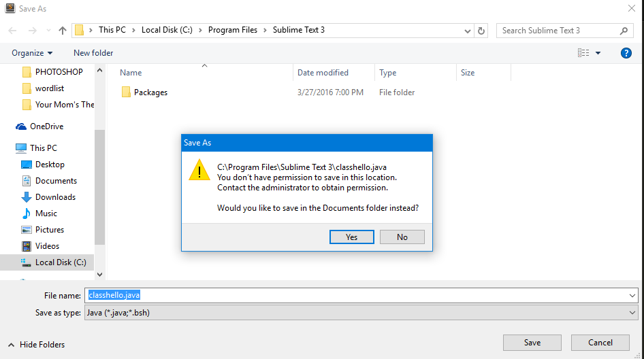
Task: Click No in the permission dialog
Action: tap(402, 237)
